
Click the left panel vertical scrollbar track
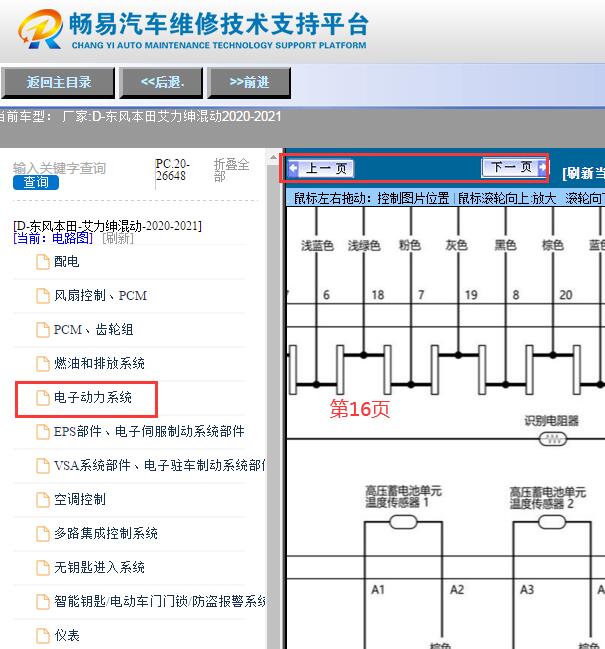click(x=273, y=406)
